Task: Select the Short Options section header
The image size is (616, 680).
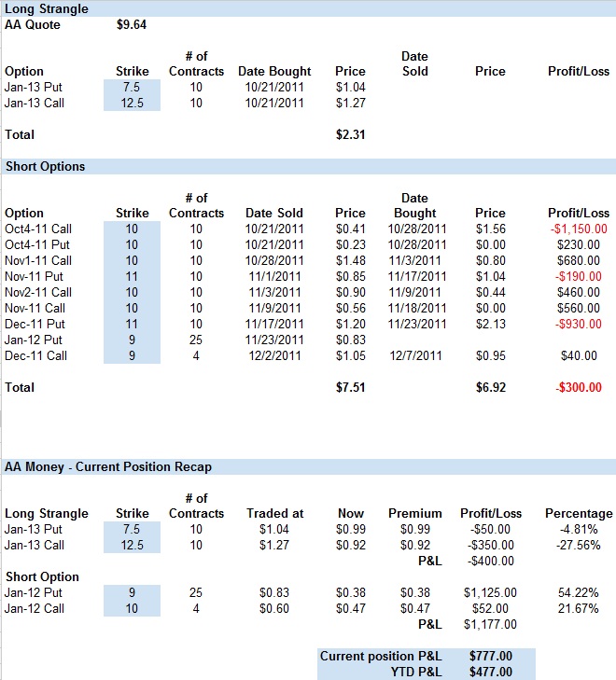Action: click(x=46, y=166)
